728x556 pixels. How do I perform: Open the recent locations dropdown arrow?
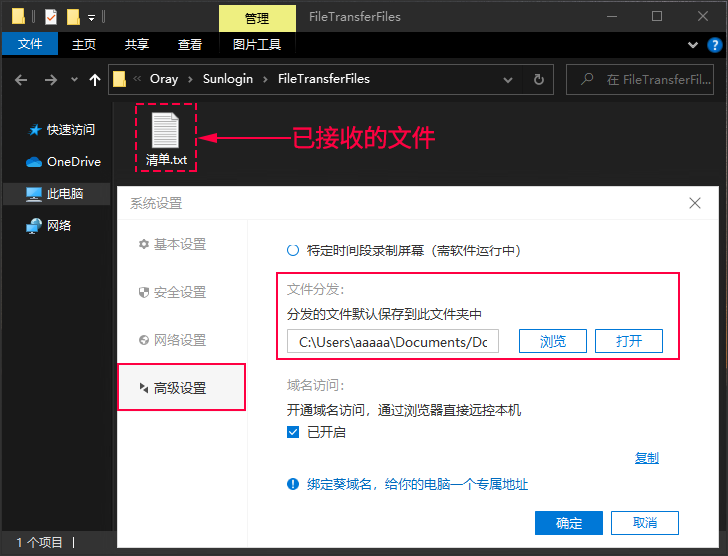coord(73,80)
